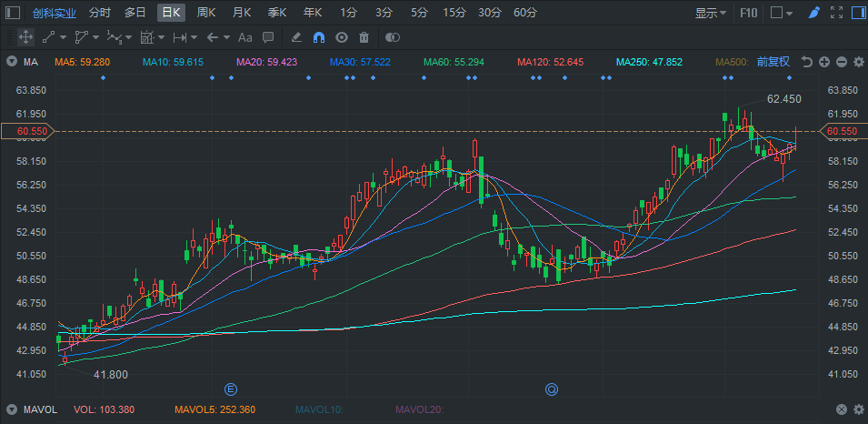Viewport: 868px width, 424px height.
Task: Switch to 分时 intraday tab
Action: click(x=100, y=13)
